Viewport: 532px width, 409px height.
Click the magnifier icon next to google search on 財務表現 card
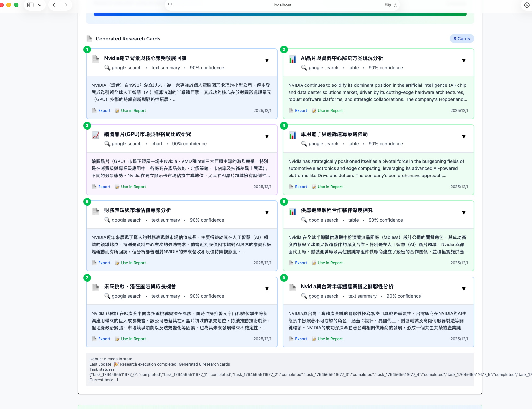[107, 220]
